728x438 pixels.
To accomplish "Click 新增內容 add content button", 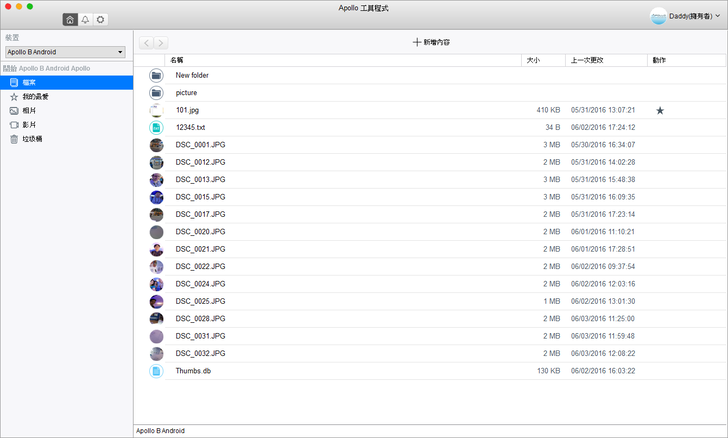I will coord(431,43).
